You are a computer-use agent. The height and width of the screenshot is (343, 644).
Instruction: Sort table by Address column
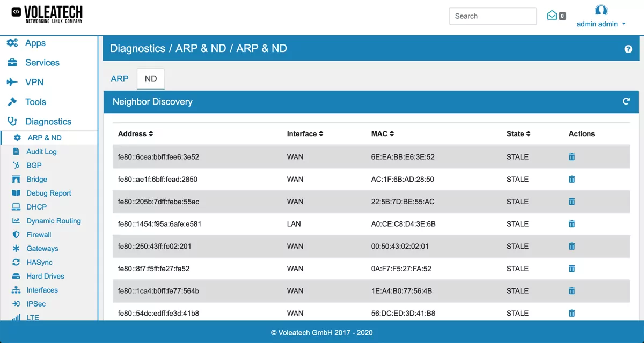click(x=135, y=133)
